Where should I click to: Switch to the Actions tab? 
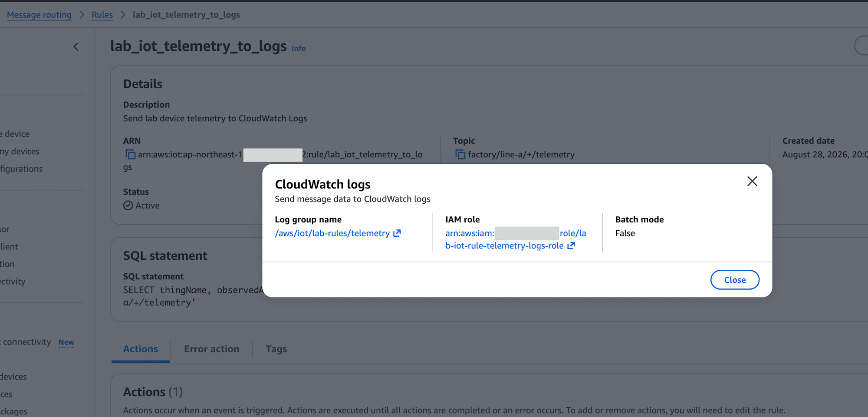point(141,349)
